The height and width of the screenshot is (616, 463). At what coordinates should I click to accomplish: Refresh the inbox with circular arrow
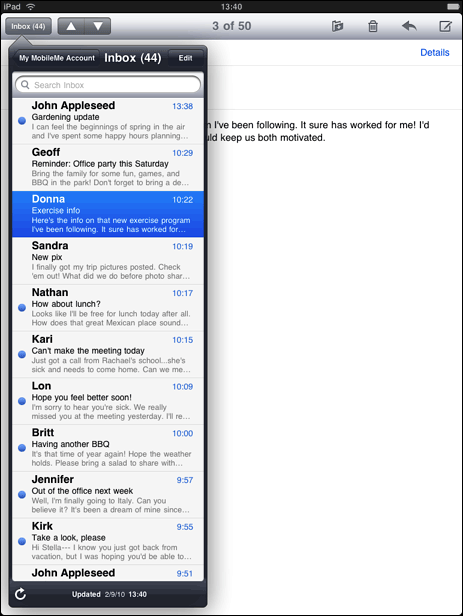point(20,594)
